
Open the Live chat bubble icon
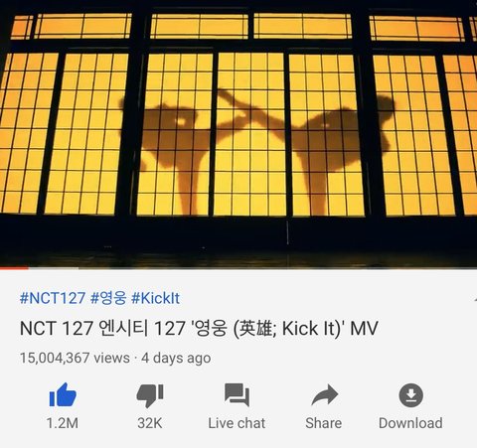click(237, 394)
